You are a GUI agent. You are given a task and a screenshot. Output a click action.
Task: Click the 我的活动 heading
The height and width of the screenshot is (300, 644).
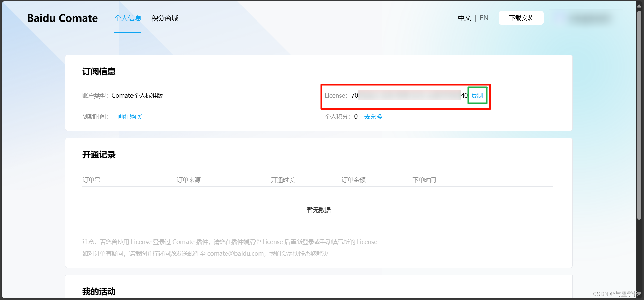click(99, 291)
